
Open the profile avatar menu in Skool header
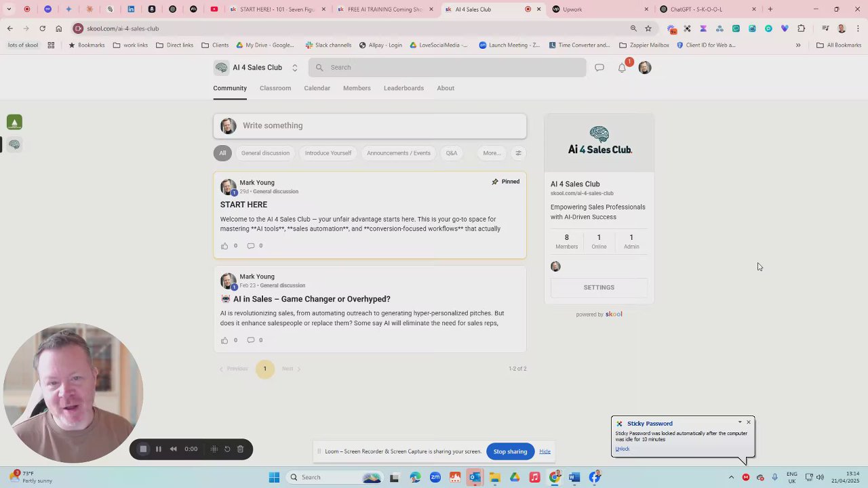[x=644, y=67]
